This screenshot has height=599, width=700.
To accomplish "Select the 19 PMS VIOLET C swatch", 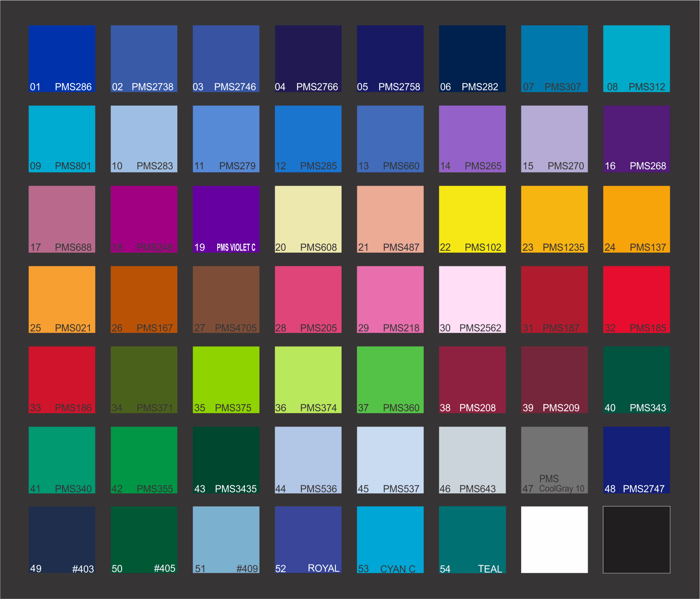I will pyautogui.click(x=226, y=219).
